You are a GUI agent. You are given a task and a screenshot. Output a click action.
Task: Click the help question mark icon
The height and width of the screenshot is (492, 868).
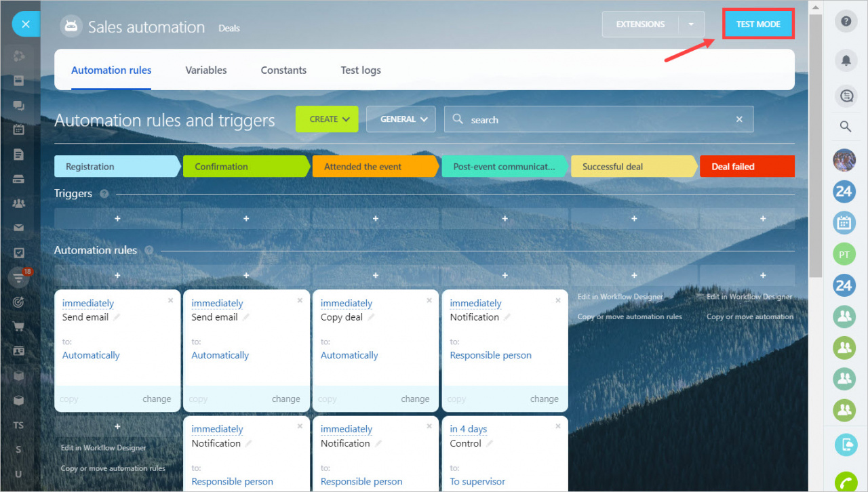(846, 22)
